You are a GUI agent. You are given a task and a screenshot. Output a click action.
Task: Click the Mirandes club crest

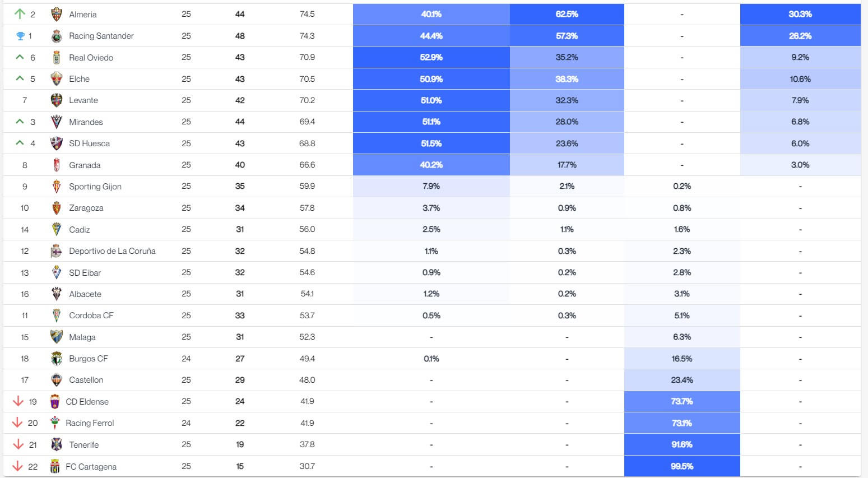pos(56,122)
